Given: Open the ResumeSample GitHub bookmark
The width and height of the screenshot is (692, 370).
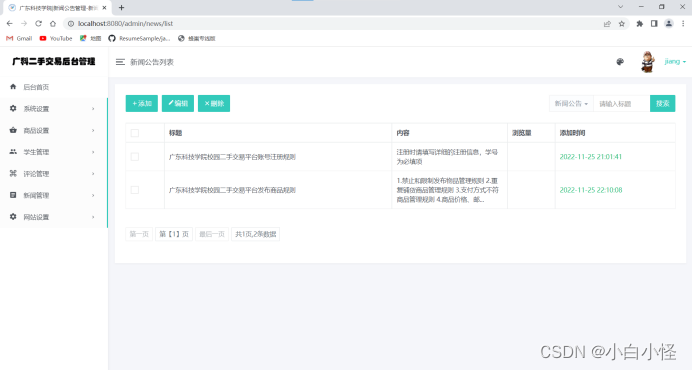Looking at the screenshot, I should pyautogui.click(x=139, y=38).
